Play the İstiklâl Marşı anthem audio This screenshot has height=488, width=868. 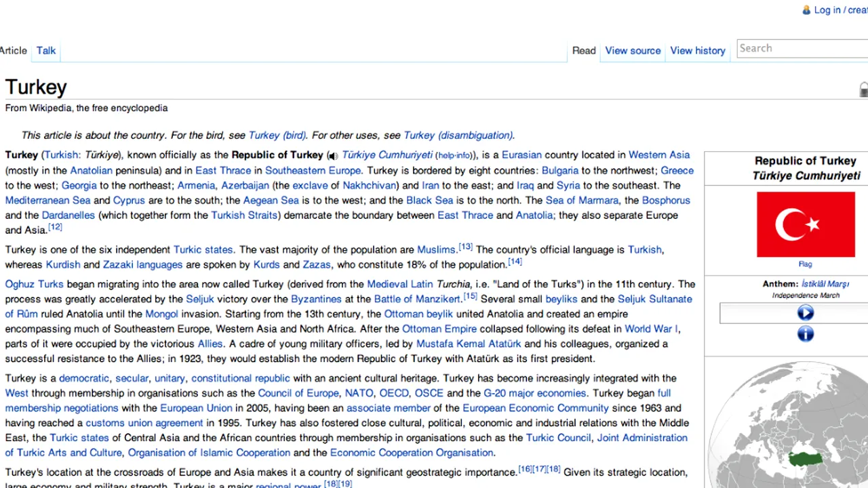pos(805,312)
